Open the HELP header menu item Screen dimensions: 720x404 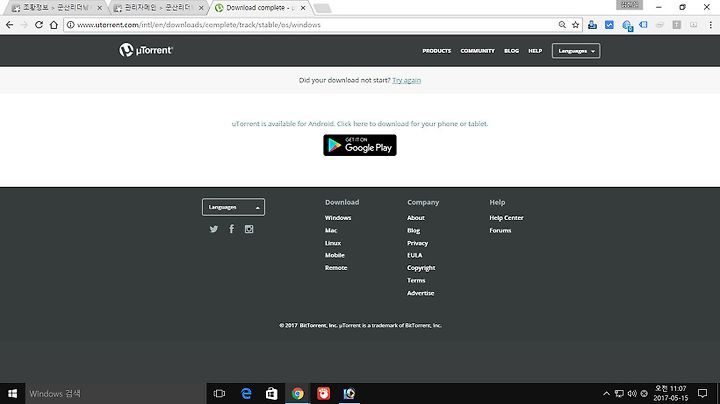point(535,51)
